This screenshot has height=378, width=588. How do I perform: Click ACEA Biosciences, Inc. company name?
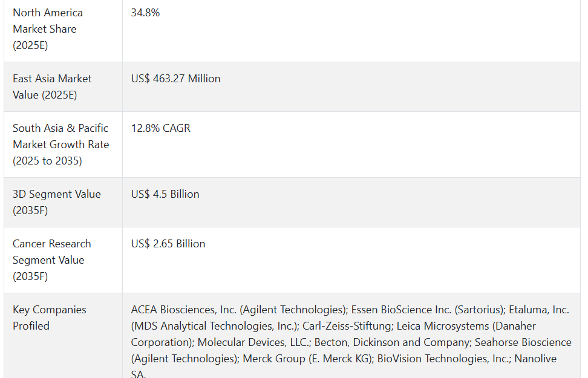(x=184, y=310)
